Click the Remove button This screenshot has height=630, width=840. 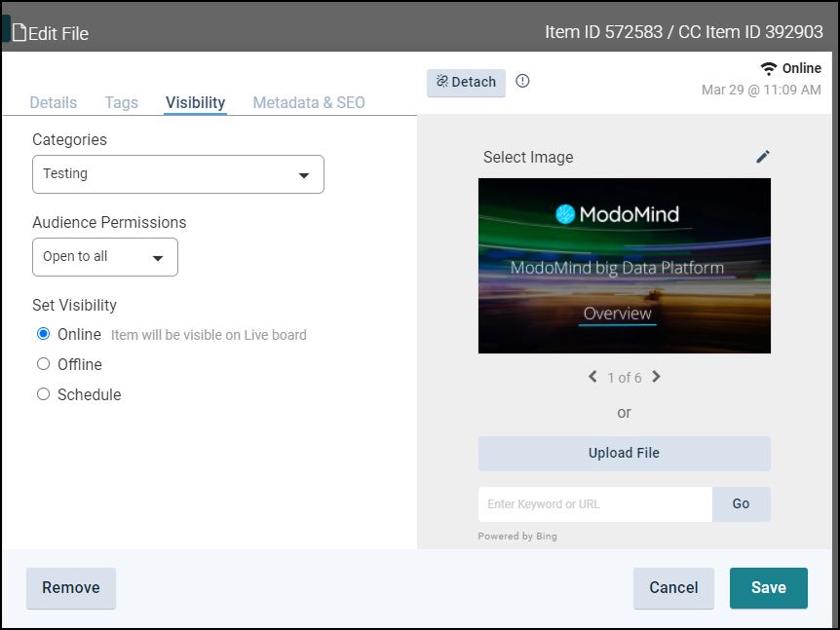point(70,588)
